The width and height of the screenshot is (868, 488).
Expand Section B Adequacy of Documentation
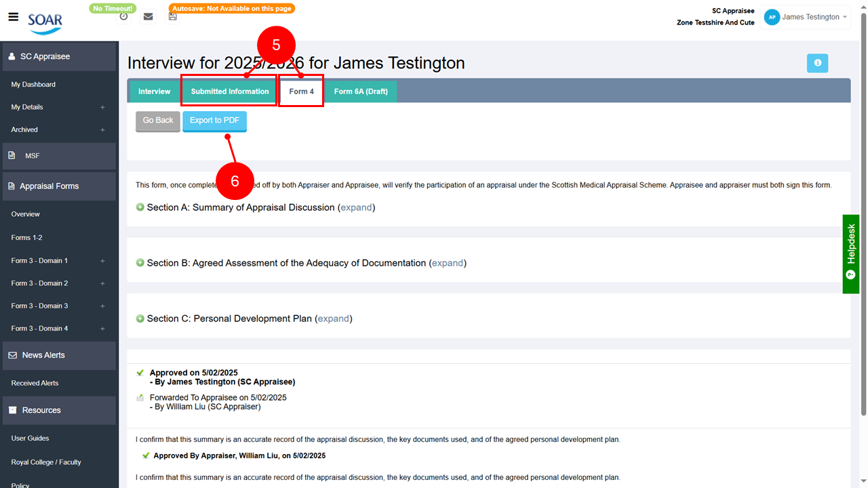[448, 263]
